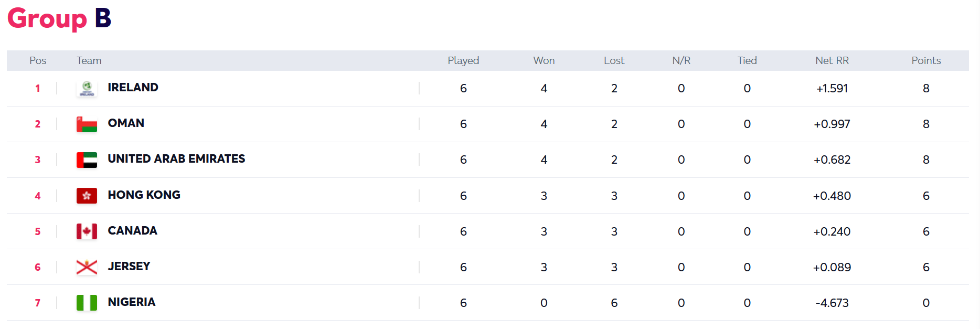Open the NIGERIA team name

point(131,302)
